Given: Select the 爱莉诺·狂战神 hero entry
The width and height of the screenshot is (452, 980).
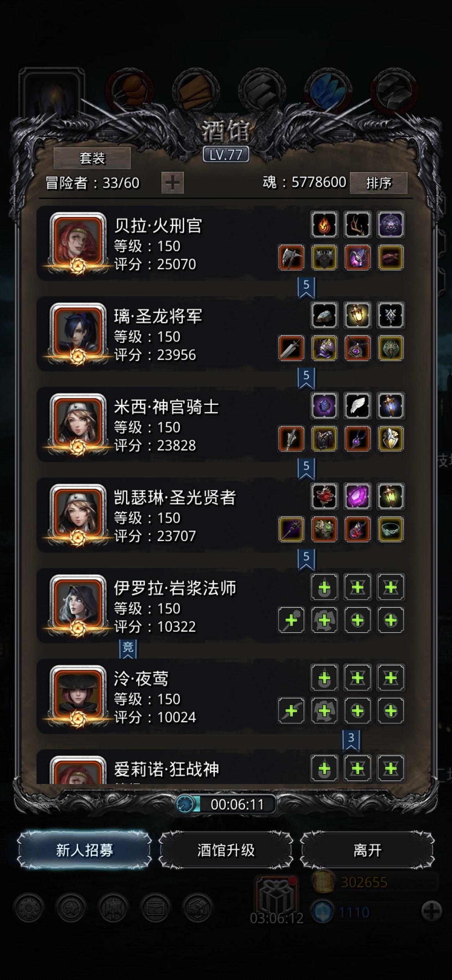Looking at the screenshot, I should coord(226,767).
